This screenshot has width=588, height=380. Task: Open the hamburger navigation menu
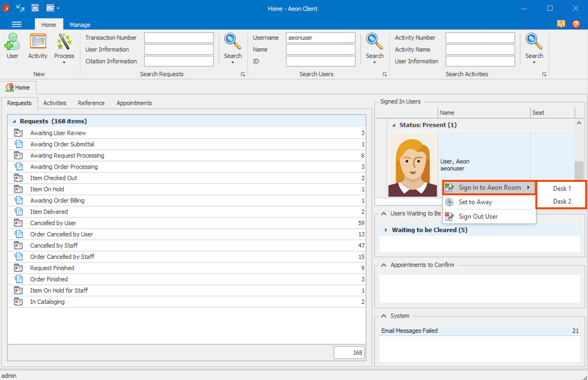tap(17, 24)
